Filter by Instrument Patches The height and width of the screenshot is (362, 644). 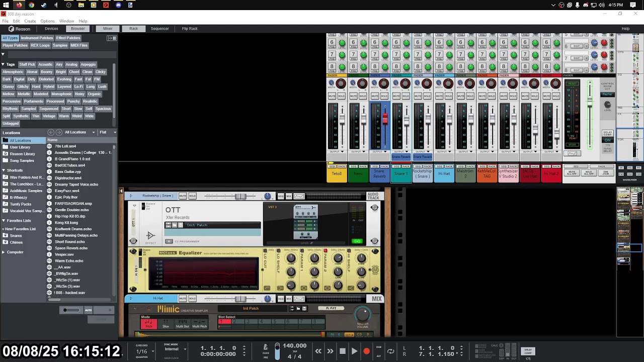(37, 38)
